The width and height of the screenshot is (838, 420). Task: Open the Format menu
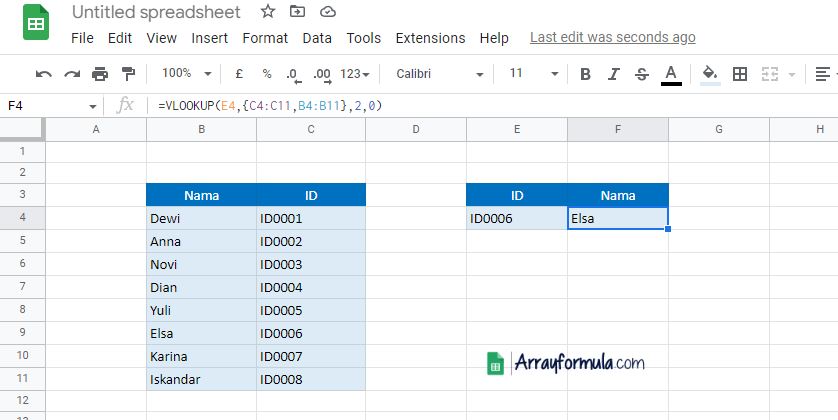click(x=265, y=38)
